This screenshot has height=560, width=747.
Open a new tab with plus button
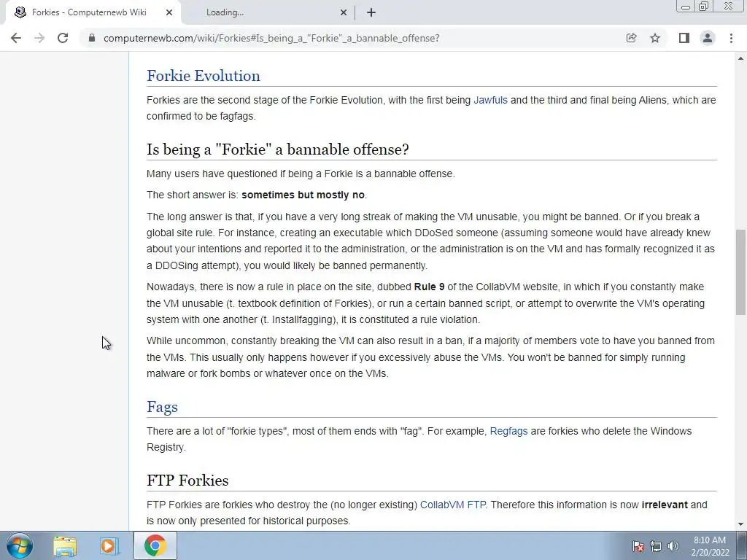click(371, 12)
